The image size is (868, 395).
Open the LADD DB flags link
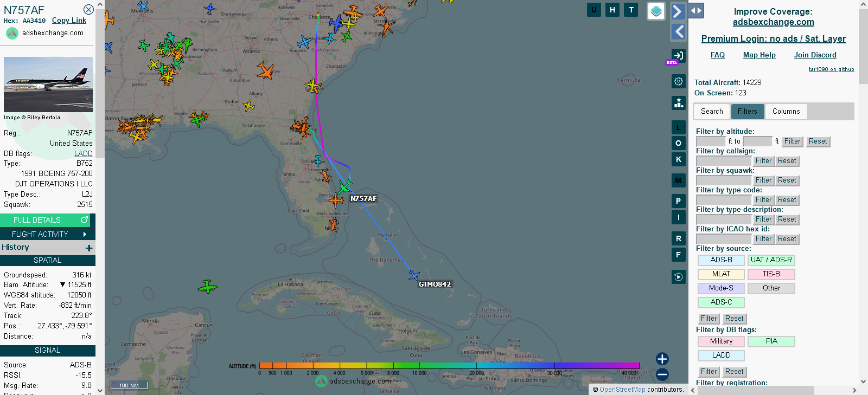click(84, 153)
